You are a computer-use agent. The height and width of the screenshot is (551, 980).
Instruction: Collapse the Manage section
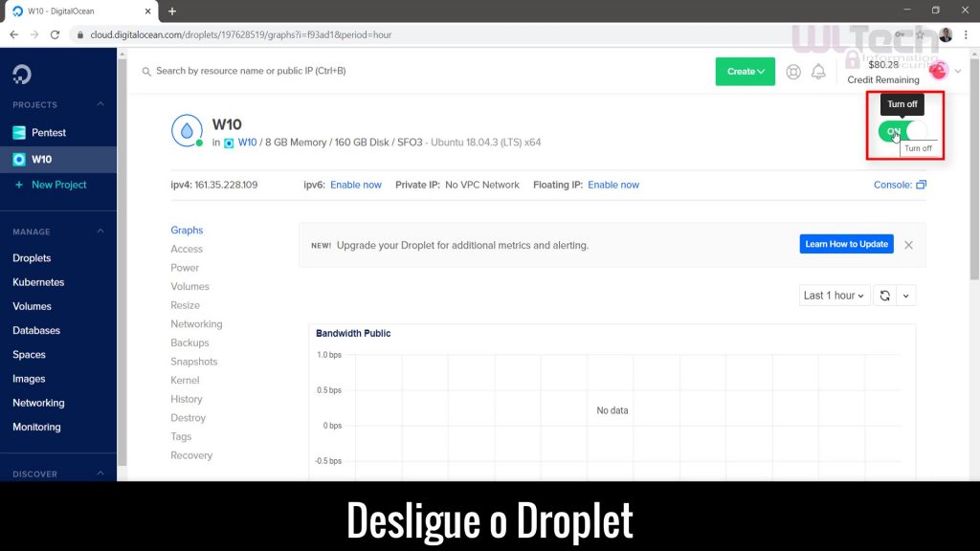[x=100, y=231]
